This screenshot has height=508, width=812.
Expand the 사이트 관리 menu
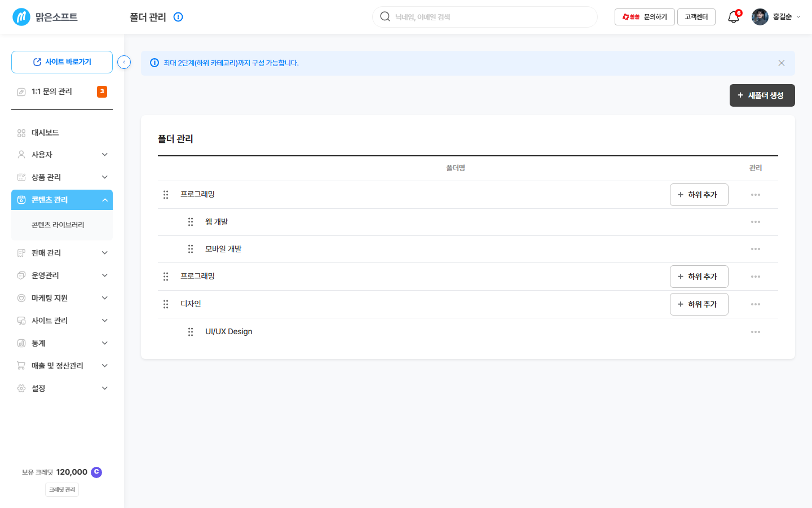(x=104, y=321)
